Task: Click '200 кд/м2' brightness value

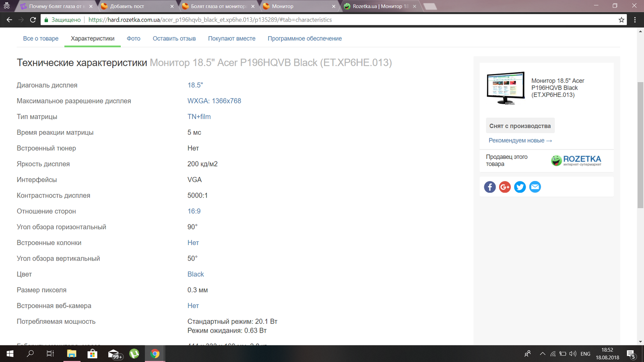Action: 202,164
